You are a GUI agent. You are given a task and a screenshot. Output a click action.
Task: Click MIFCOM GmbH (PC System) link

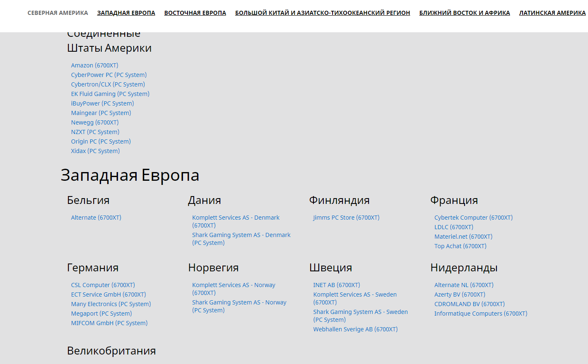click(109, 323)
